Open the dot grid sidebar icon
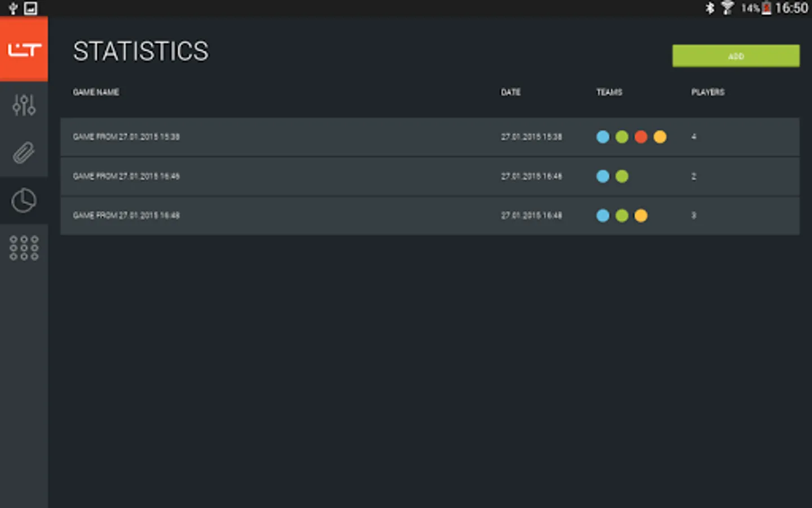The width and height of the screenshot is (812, 508). pos(24,248)
